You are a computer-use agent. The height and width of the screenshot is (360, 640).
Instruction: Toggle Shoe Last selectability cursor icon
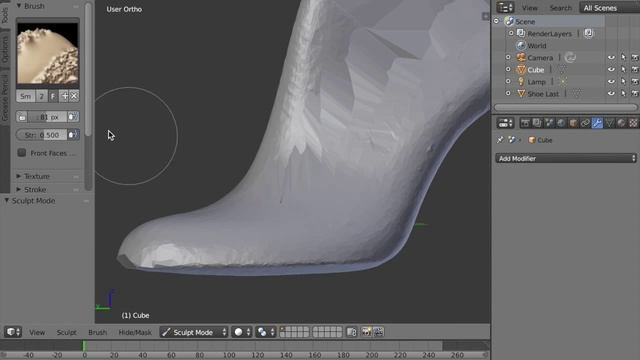pyautogui.click(x=623, y=93)
